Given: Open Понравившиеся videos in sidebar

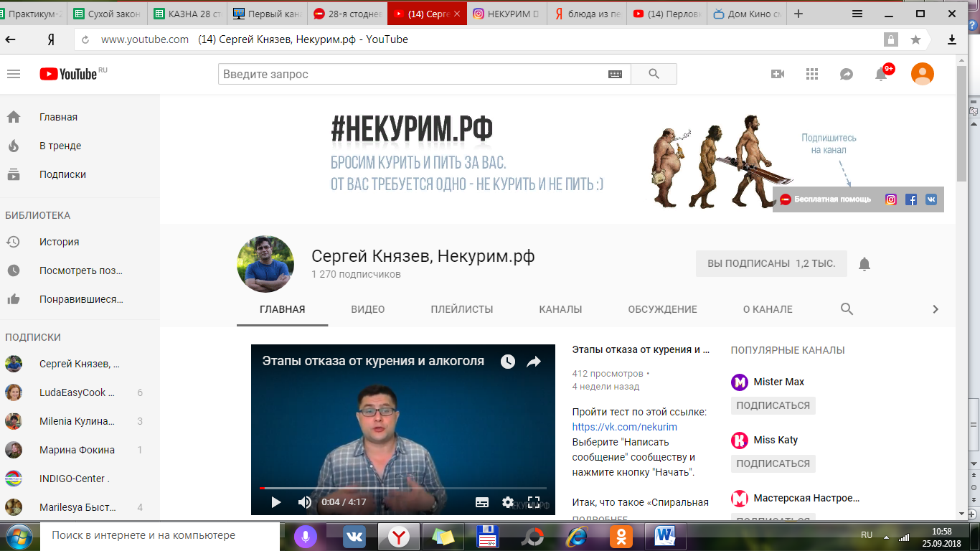Looking at the screenshot, I should (x=80, y=299).
